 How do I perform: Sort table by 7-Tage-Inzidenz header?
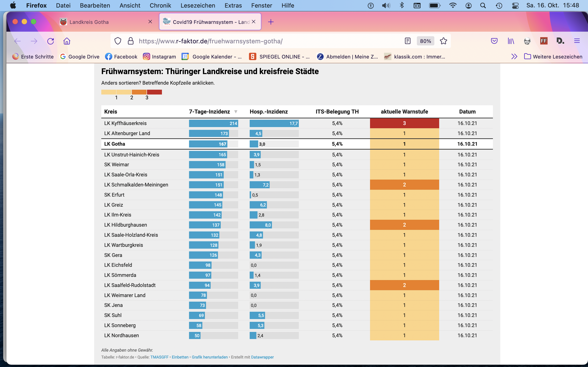[209, 112]
